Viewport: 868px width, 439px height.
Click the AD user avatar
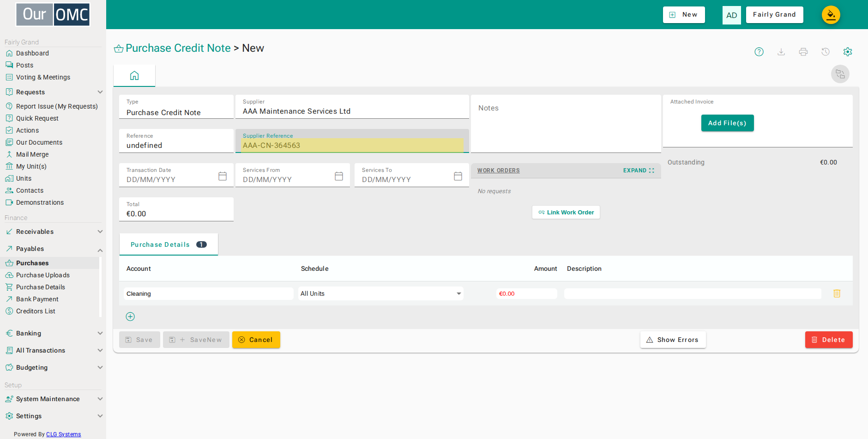point(732,15)
